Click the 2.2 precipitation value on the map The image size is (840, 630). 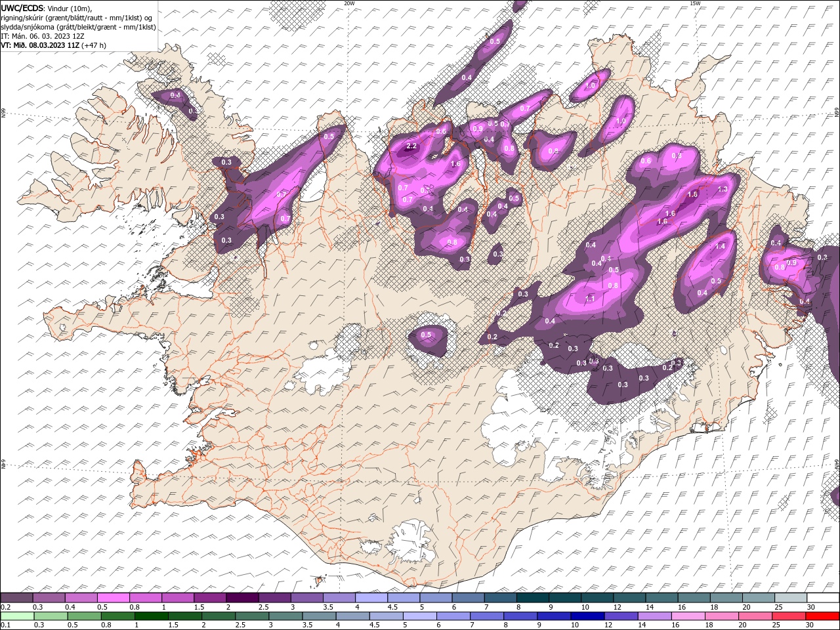click(411, 146)
